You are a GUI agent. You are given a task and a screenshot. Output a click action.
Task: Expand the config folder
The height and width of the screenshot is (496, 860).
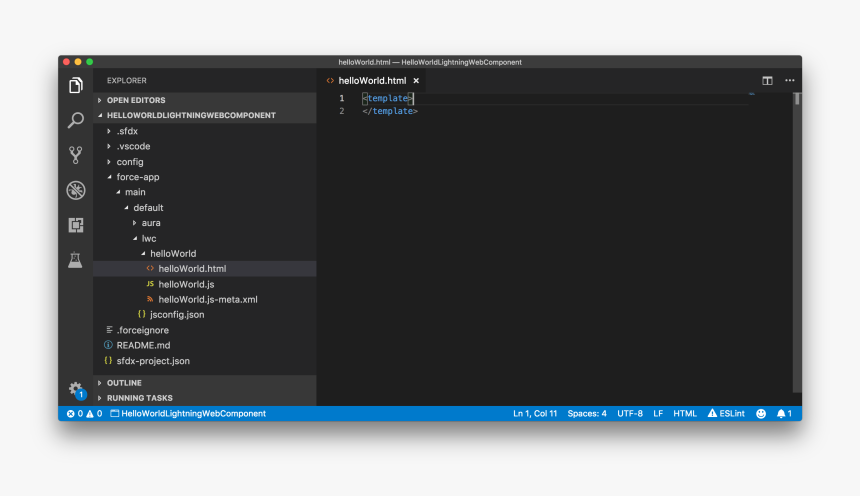click(109, 162)
